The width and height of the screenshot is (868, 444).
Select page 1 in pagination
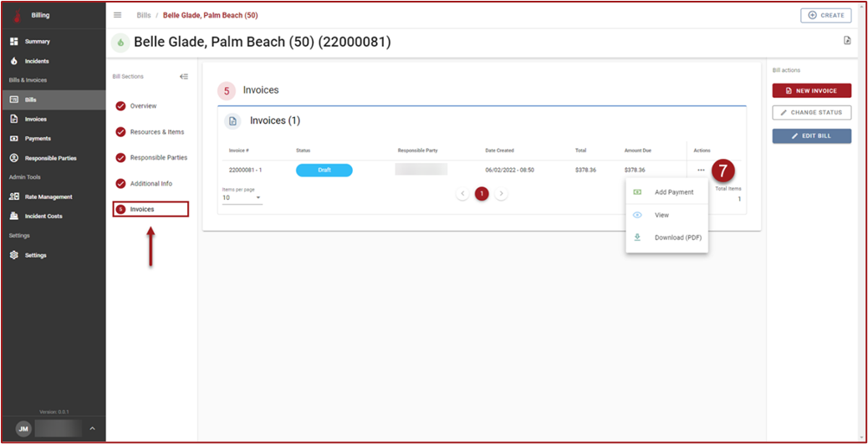tap(482, 194)
